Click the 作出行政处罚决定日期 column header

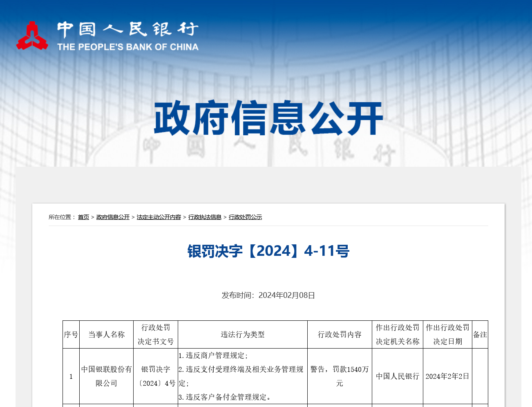click(447, 335)
